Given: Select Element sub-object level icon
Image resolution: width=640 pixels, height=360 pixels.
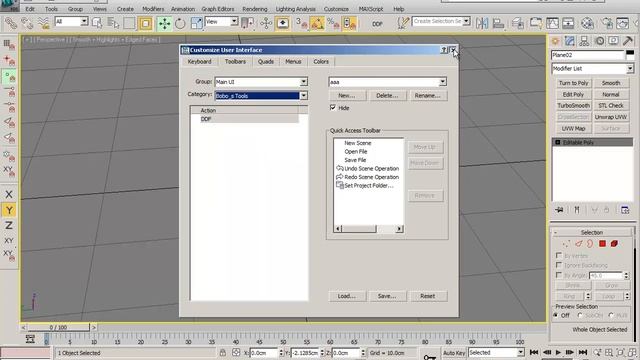Looking at the screenshot, I should pos(614,244).
